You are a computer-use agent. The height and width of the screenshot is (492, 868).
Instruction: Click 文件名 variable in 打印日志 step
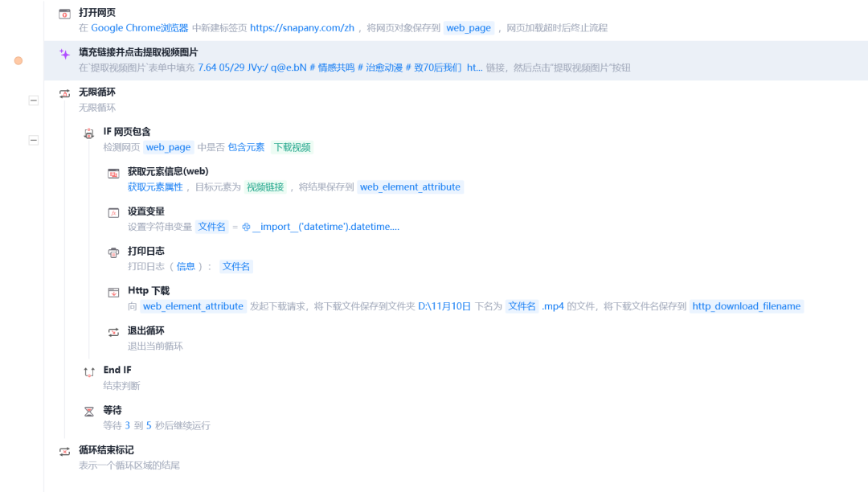click(x=236, y=267)
